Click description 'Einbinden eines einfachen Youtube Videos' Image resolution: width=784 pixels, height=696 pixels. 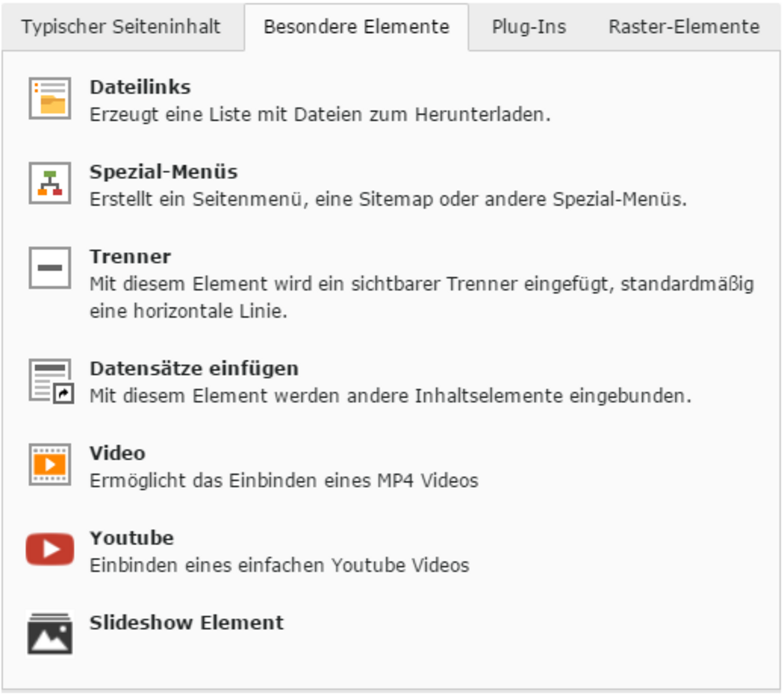pyautogui.click(x=279, y=565)
